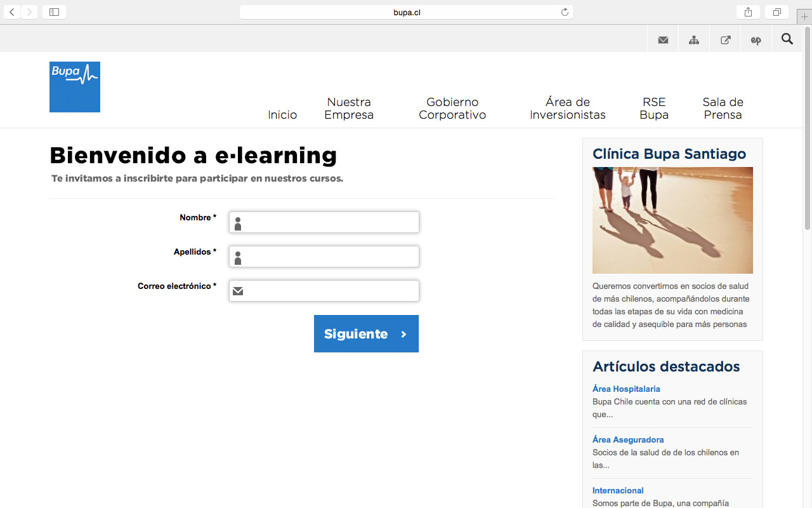Open the Clínica Bupa Santiago heading

pyautogui.click(x=669, y=154)
